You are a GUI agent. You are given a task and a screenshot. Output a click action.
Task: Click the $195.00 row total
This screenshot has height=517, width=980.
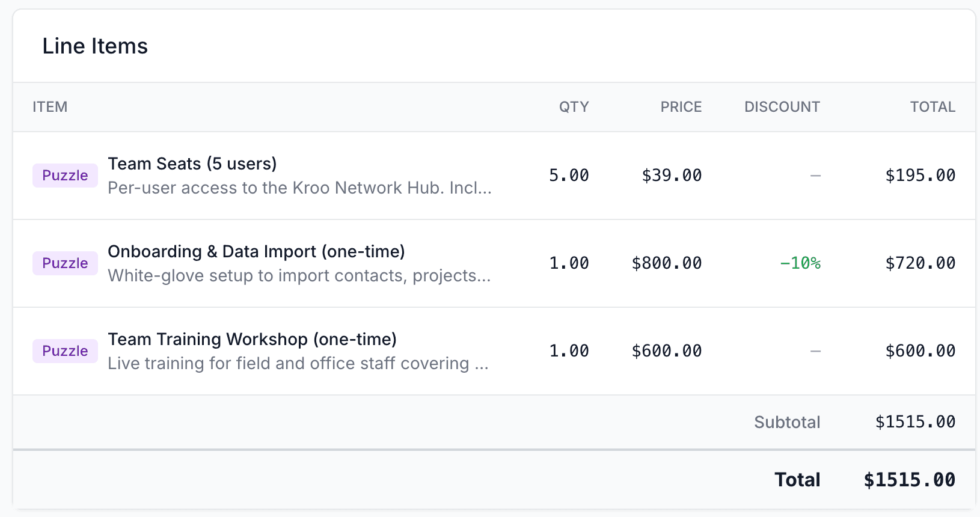(920, 176)
